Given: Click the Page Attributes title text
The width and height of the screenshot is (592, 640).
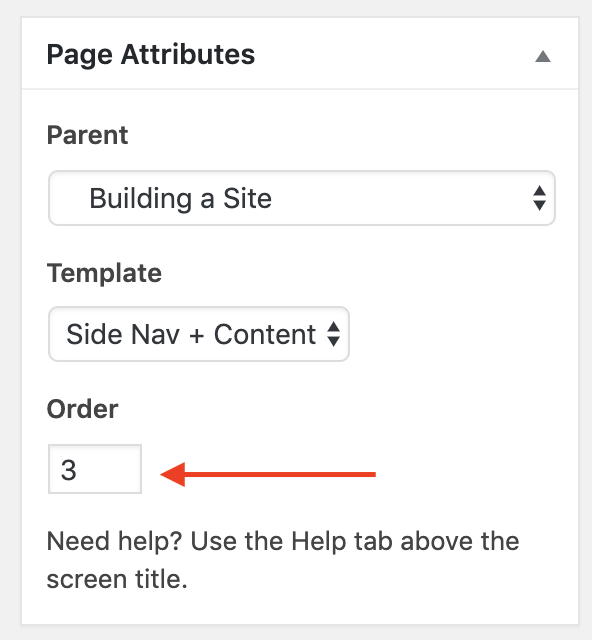Looking at the screenshot, I should [x=151, y=55].
